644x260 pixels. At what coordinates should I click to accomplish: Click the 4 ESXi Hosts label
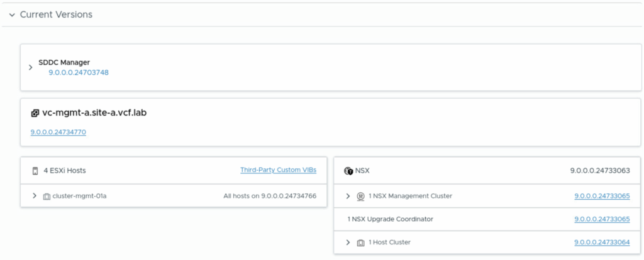point(65,170)
